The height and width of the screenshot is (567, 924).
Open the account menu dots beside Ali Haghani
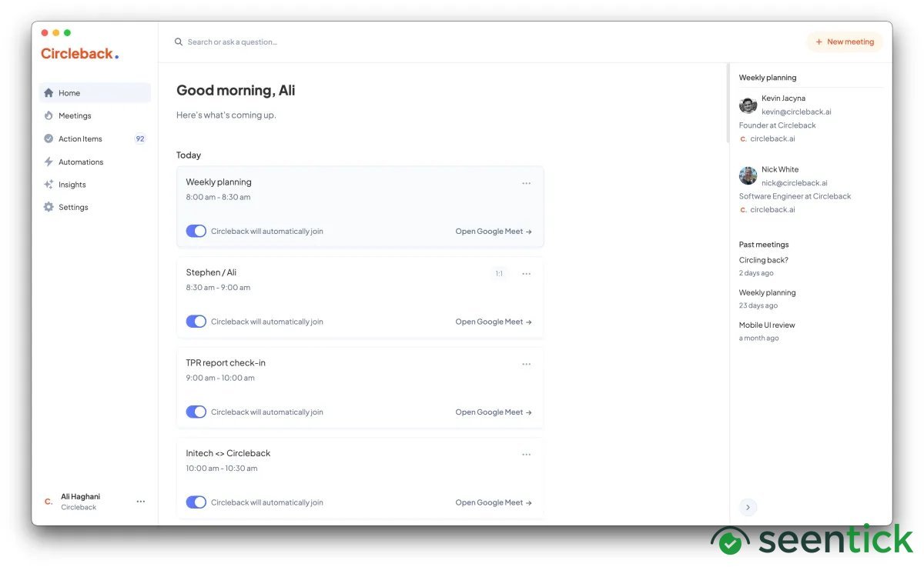pos(141,502)
